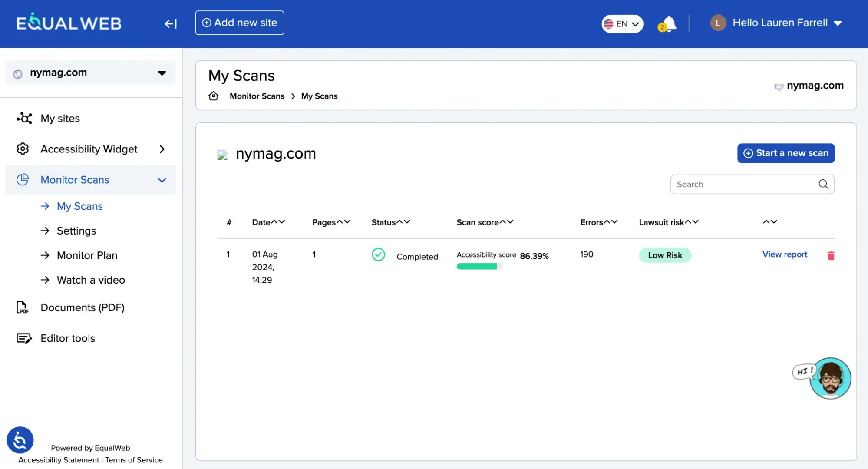Open the Hello Lauren Farrell account menu
868x469 pixels.
tap(787, 23)
